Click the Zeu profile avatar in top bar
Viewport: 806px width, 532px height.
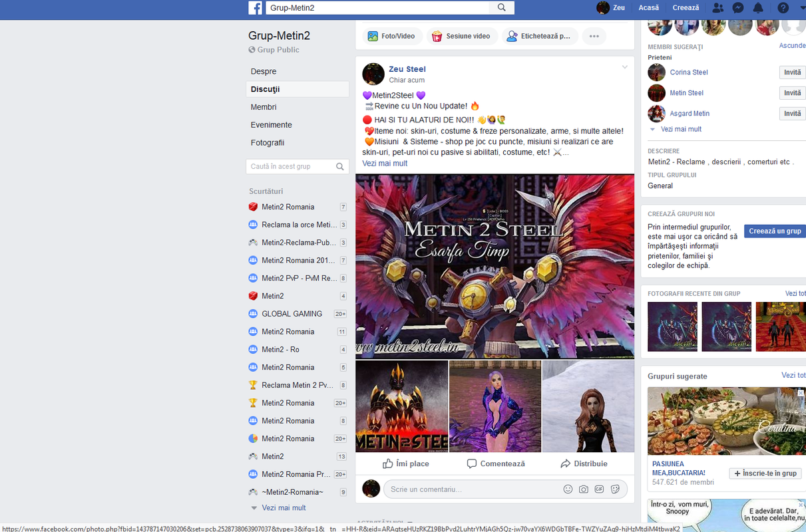click(x=603, y=8)
